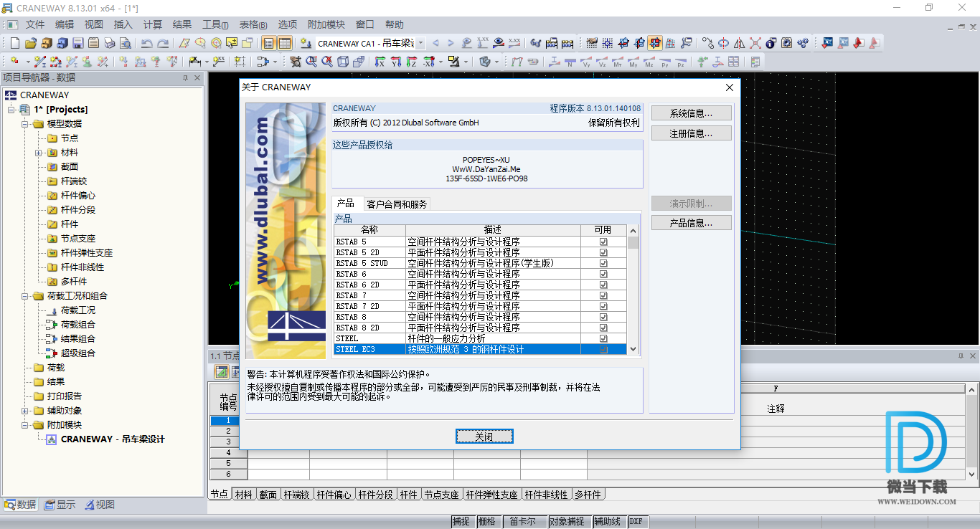Collapse the 1* [Projects] tree node
This screenshot has height=529, width=980.
click(11, 110)
